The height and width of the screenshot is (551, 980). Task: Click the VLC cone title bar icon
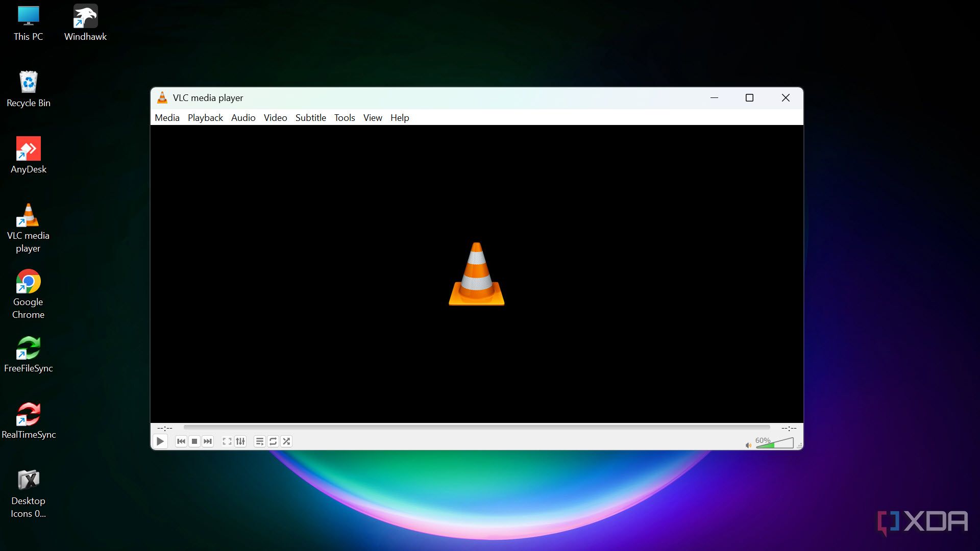pyautogui.click(x=162, y=97)
